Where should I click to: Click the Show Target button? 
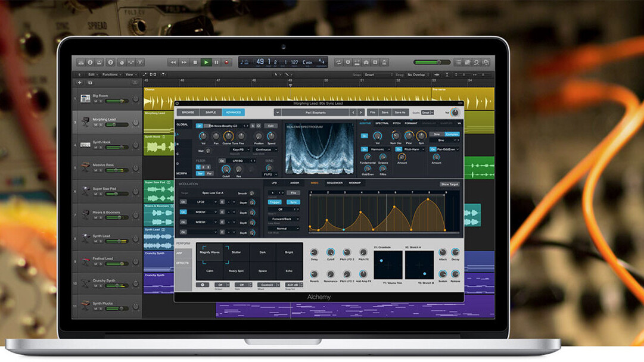tap(449, 184)
